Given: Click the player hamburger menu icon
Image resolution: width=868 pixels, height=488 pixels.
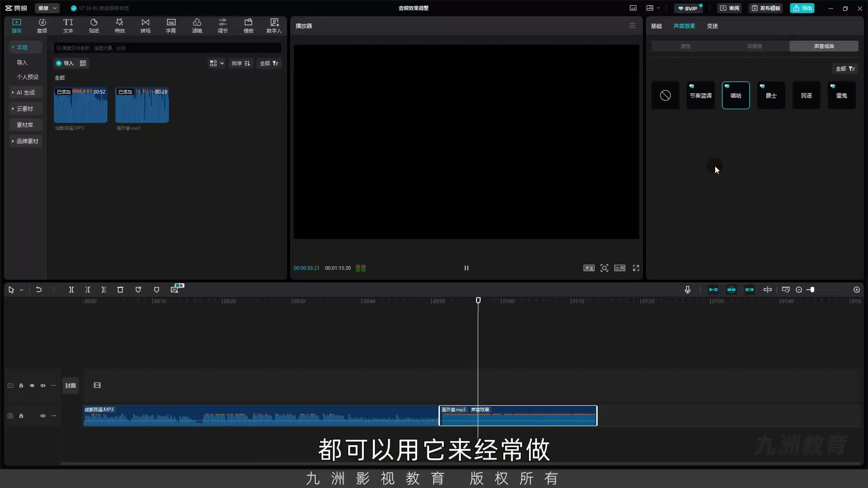Looking at the screenshot, I should (632, 26).
